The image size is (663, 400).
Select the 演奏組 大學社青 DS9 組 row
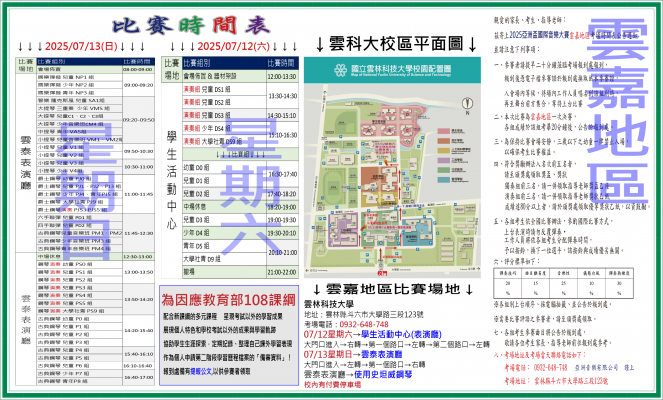click(225, 141)
